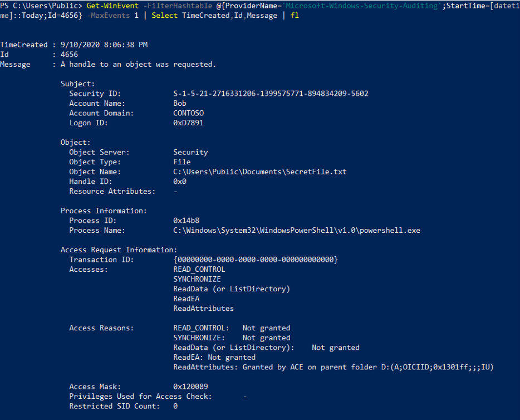
Task: Click the ReadAttributes Granted by ACE line
Action: point(333,367)
